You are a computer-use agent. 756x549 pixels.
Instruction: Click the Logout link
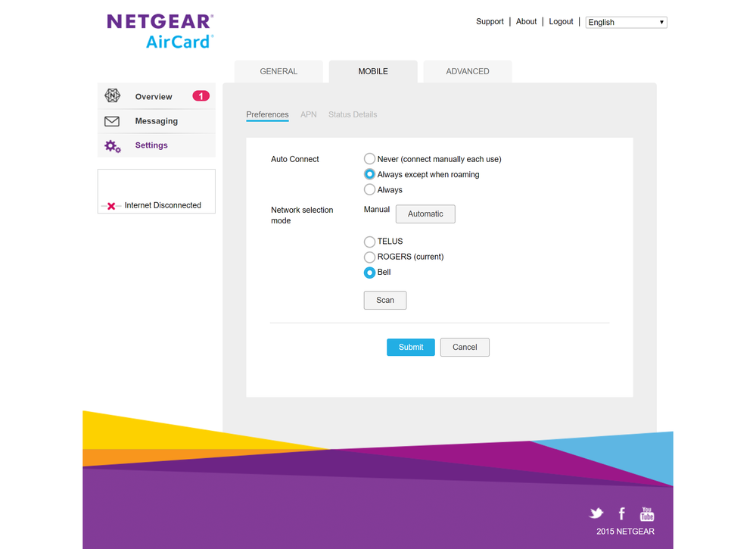click(x=561, y=22)
